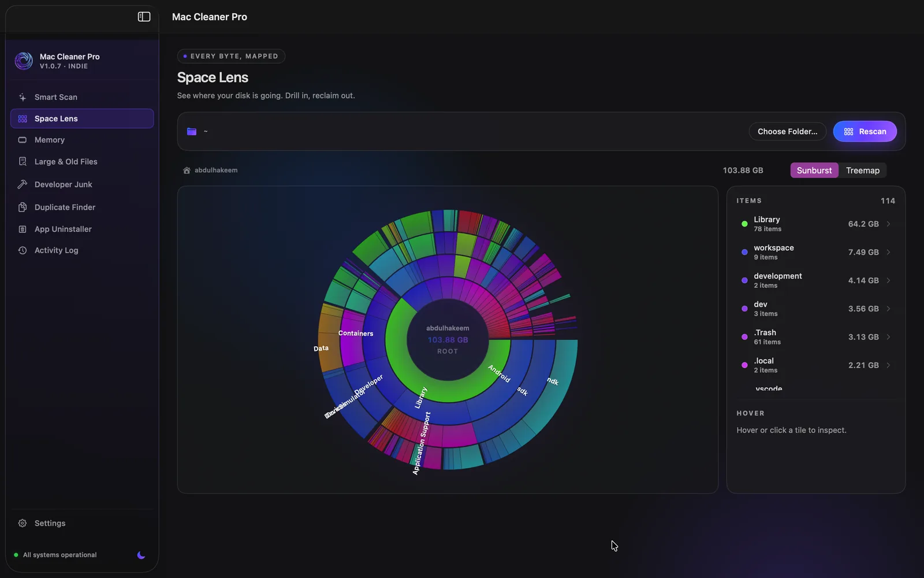The width and height of the screenshot is (924, 578).
Task: Click the magenta .local color dot
Action: click(744, 365)
